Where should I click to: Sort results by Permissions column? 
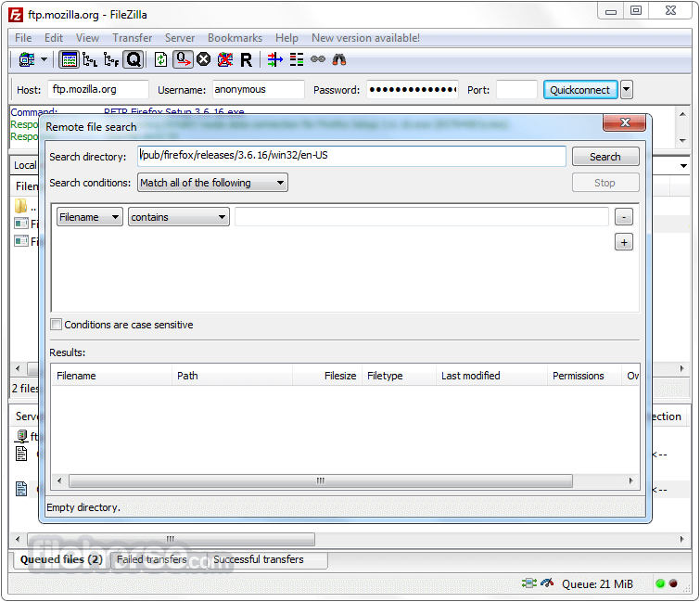[584, 376]
